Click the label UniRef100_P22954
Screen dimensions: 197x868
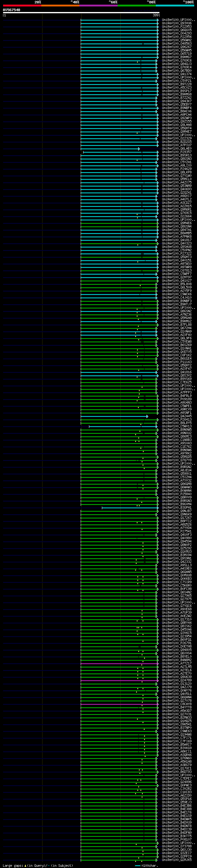click(x=176, y=37)
